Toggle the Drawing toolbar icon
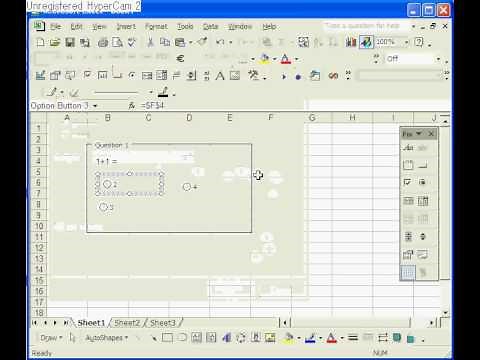 366,42
